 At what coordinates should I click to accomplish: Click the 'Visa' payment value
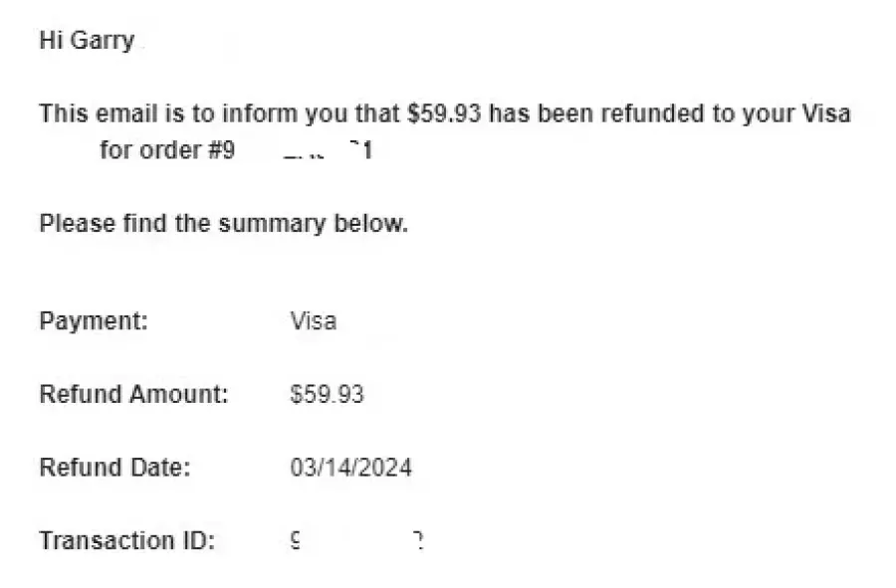314,320
